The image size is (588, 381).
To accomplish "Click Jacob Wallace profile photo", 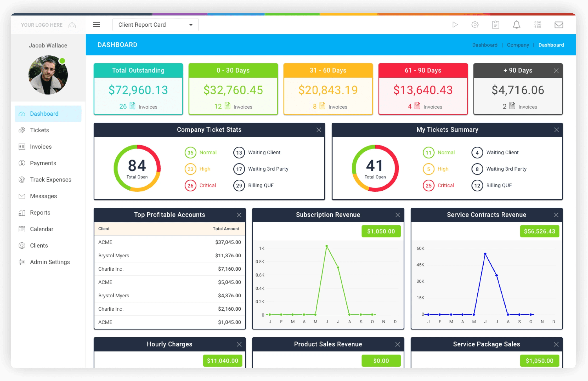I will pos(48,75).
